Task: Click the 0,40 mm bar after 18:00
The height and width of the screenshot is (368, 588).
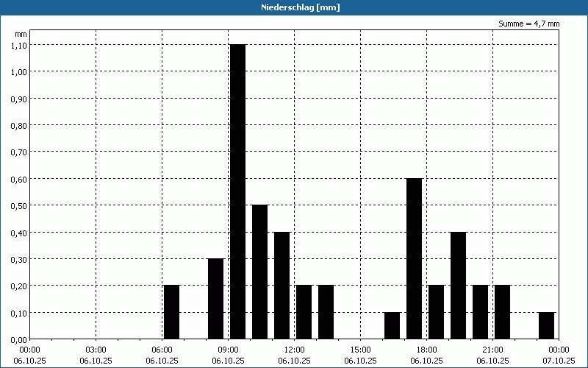Action: pyautogui.click(x=458, y=285)
